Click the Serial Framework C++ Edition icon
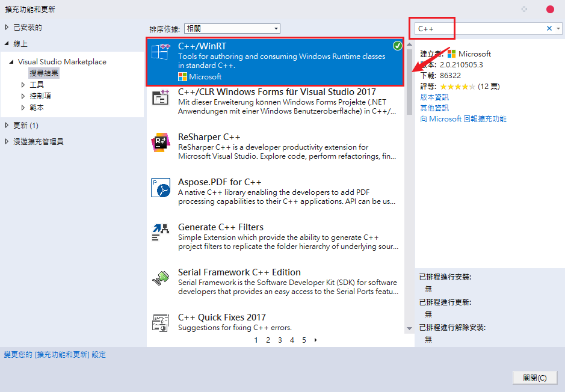The width and height of the screenshot is (565, 392). 160,278
